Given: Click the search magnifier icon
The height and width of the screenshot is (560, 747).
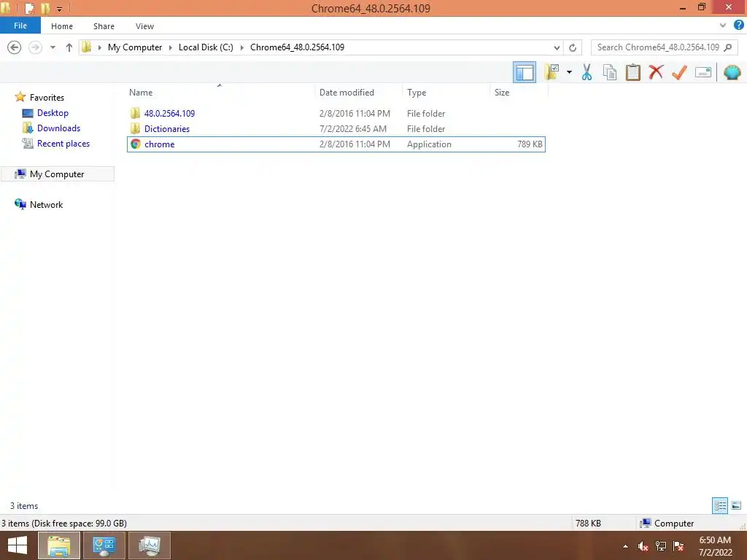Looking at the screenshot, I should coord(727,47).
